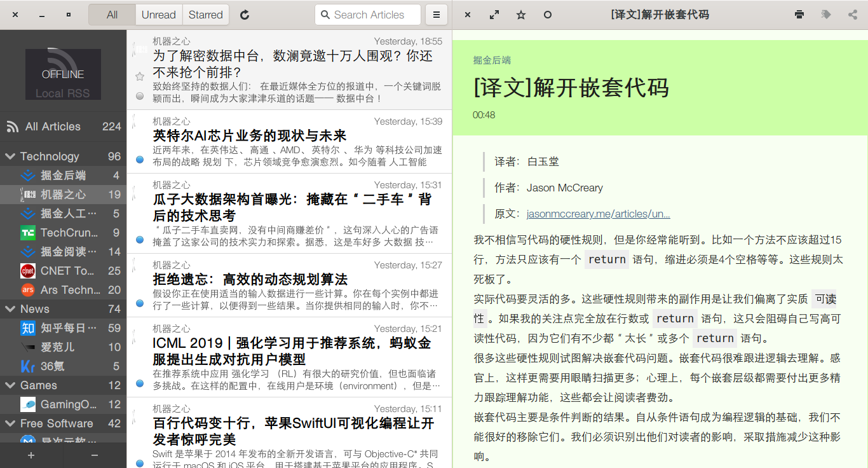
Task: Click the 36氪 feed icon
Action: click(28, 366)
